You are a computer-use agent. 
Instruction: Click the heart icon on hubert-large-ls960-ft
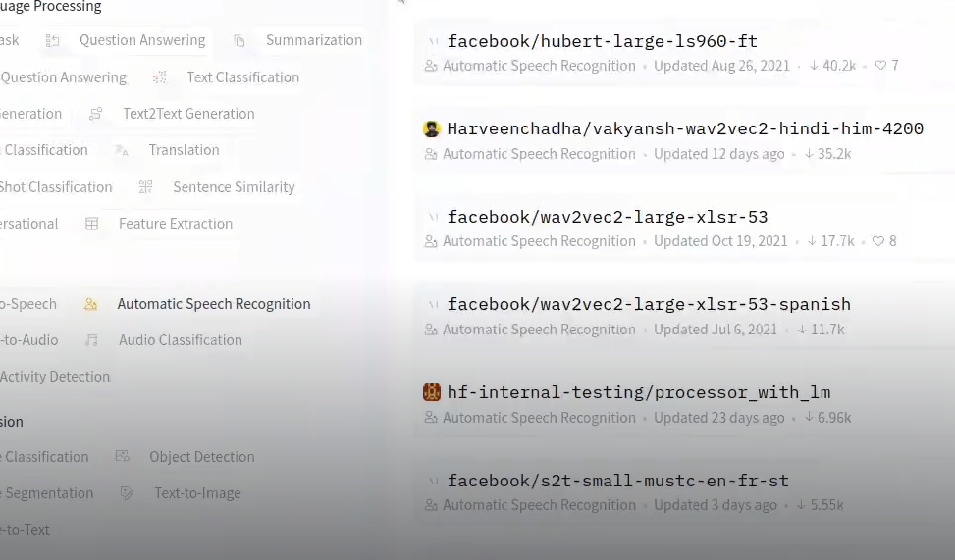click(x=880, y=65)
